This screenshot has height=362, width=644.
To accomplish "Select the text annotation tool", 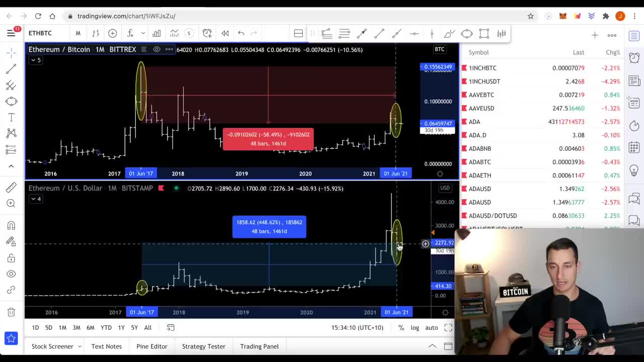I will [x=11, y=117].
